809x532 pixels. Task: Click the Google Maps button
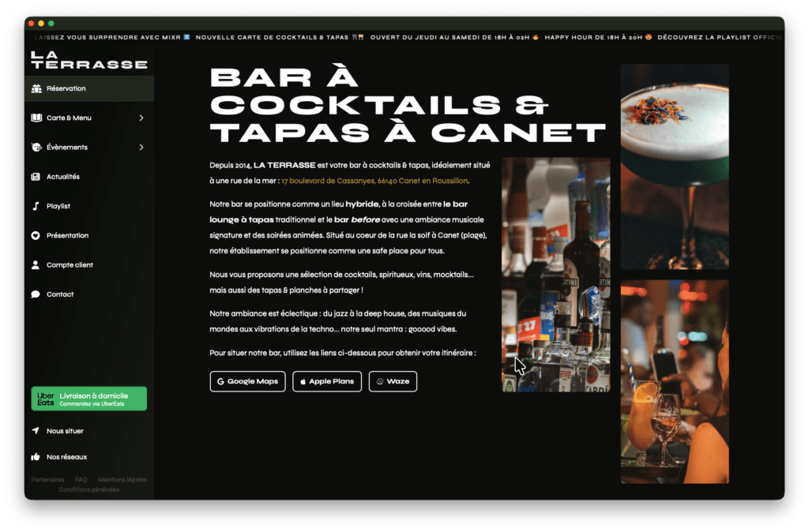248,381
